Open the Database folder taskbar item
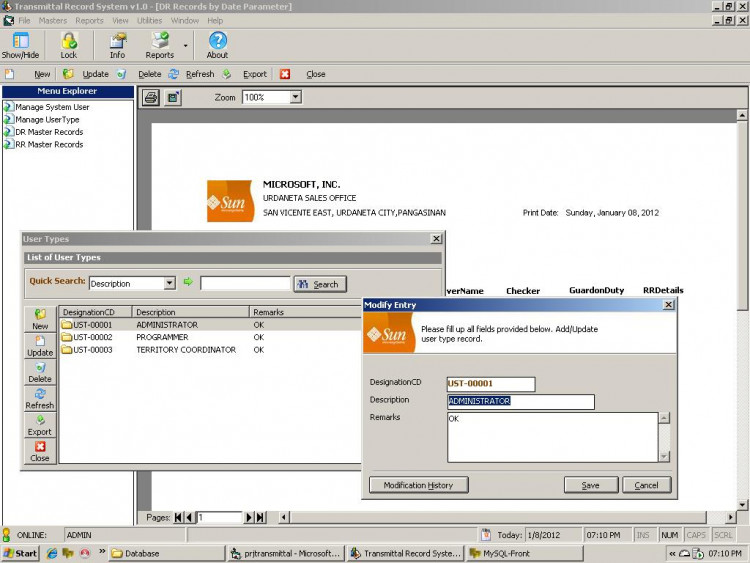This screenshot has height=563, width=750. (166, 553)
